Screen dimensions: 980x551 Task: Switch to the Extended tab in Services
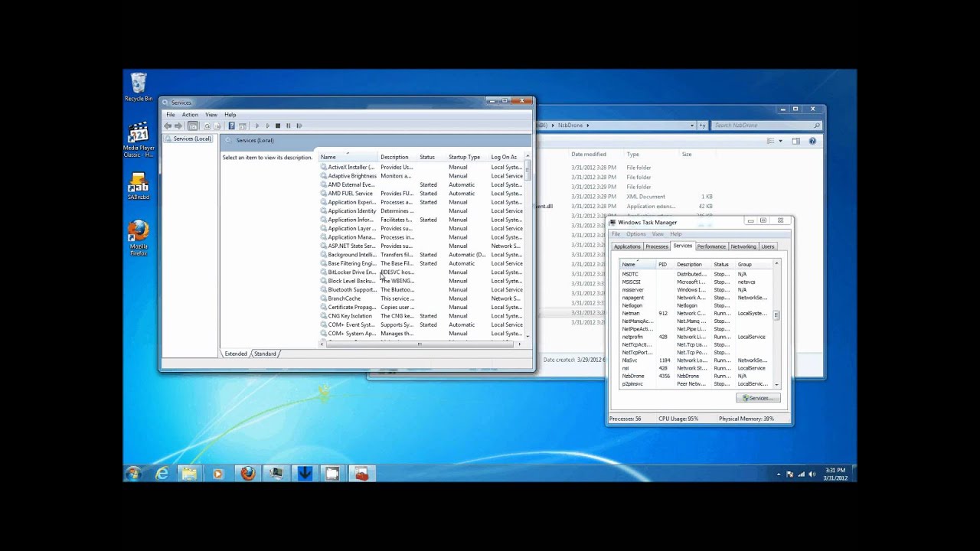(x=236, y=354)
